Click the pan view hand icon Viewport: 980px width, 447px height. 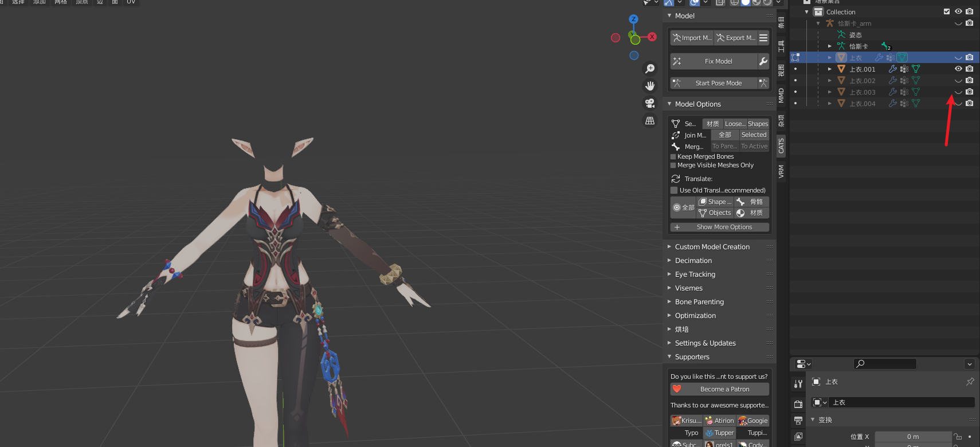point(650,86)
